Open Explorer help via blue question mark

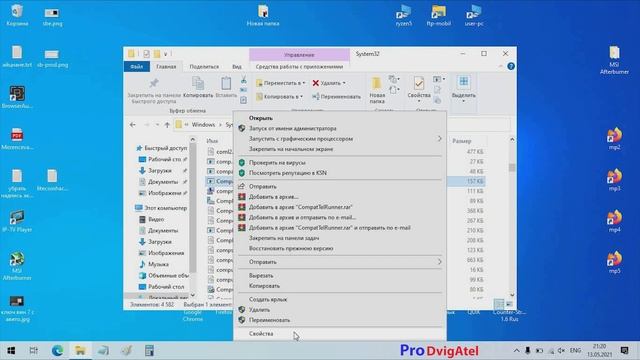coord(511,66)
